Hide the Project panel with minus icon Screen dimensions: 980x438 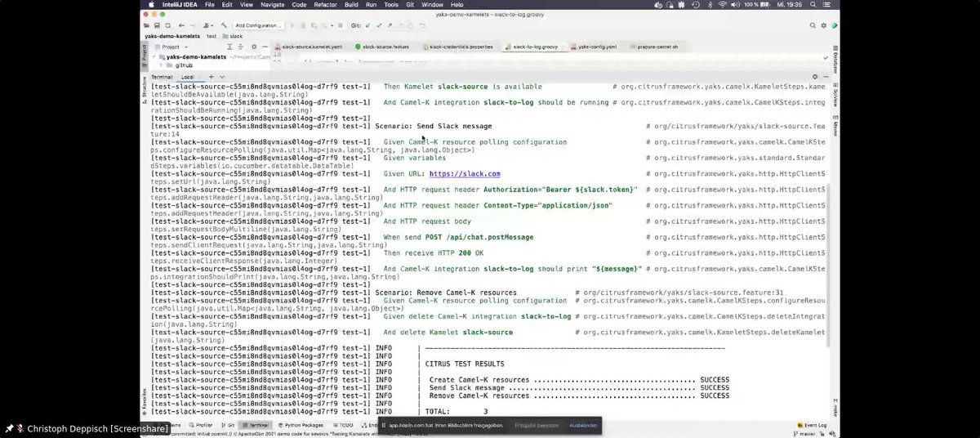265,47
